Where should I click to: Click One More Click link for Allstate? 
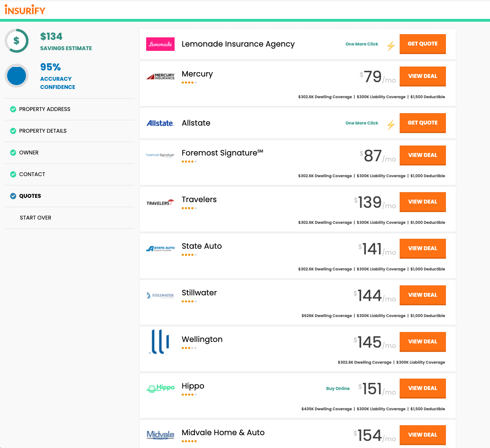[362, 123]
